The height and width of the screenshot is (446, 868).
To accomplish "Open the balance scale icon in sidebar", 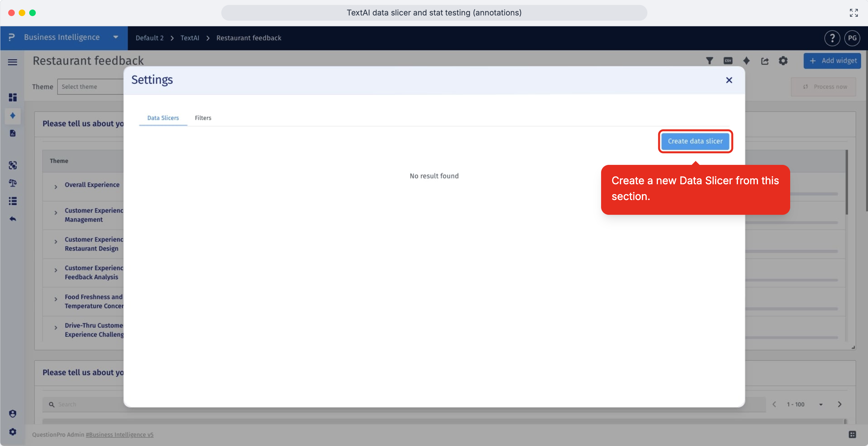I will tap(12, 183).
